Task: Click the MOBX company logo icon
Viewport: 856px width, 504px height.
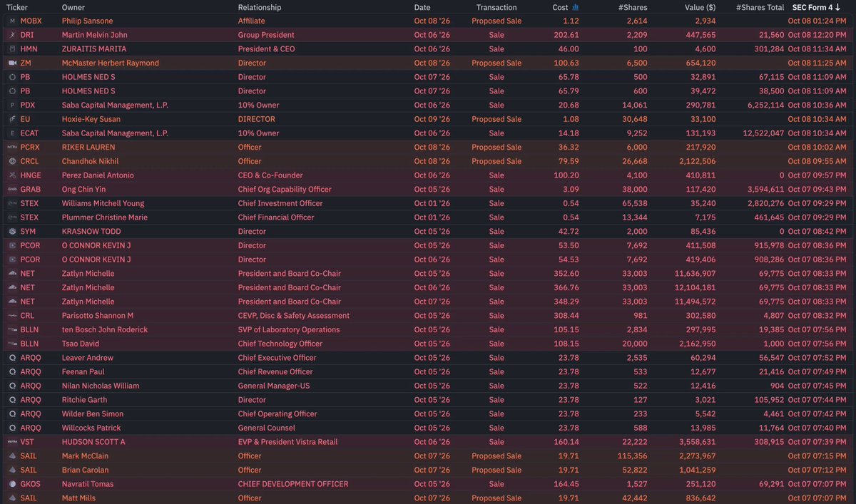Action: pos(12,21)
